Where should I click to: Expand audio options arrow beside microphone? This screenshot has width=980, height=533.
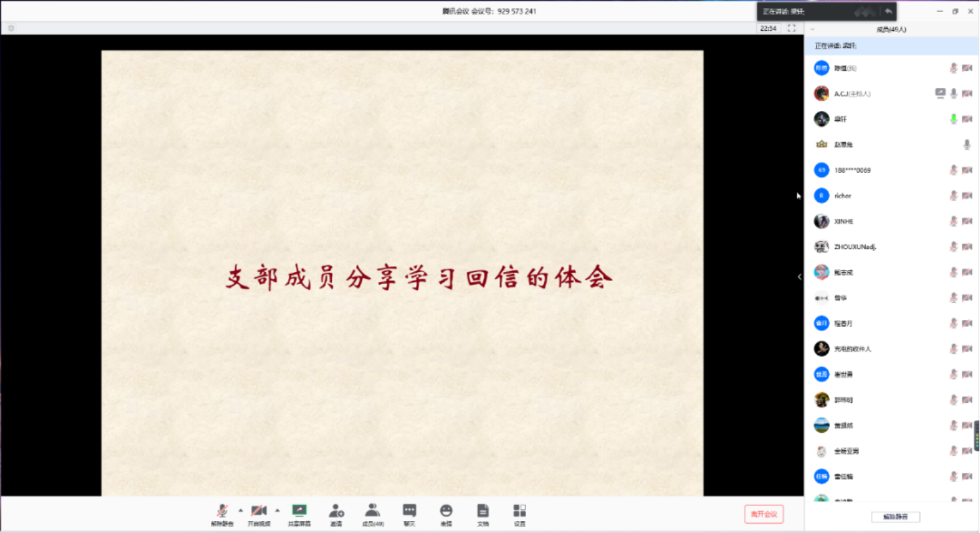click(240, 510)
